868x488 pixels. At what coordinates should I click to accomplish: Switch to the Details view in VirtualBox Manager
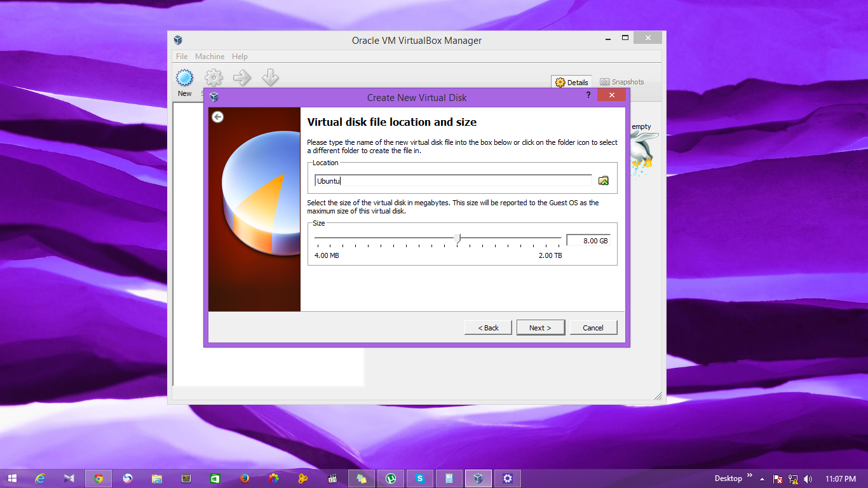(571, 82)
